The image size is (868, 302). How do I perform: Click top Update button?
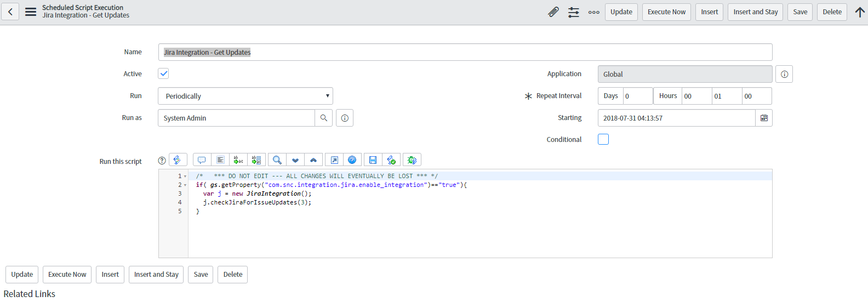[621, 12]
